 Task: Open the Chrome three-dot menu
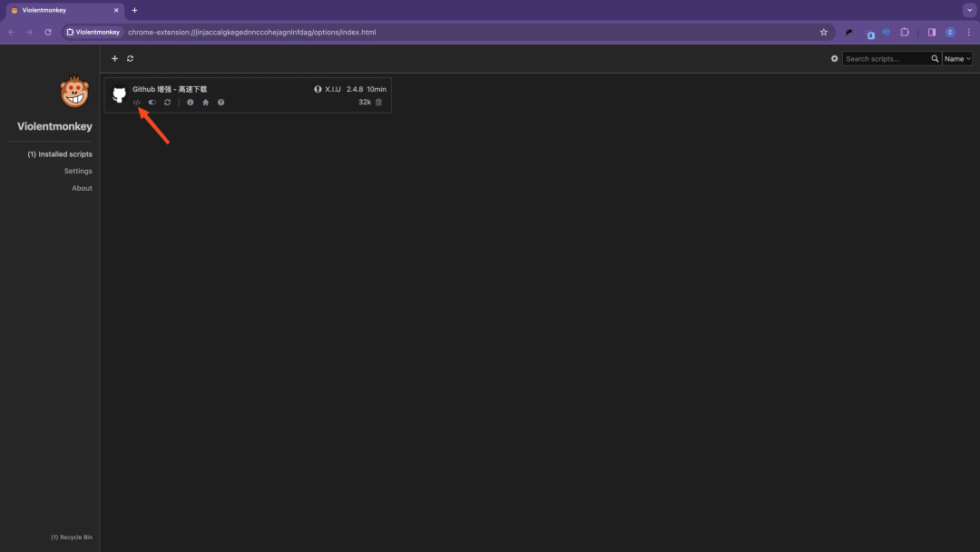pyautogui.click(x=969, y=33)
